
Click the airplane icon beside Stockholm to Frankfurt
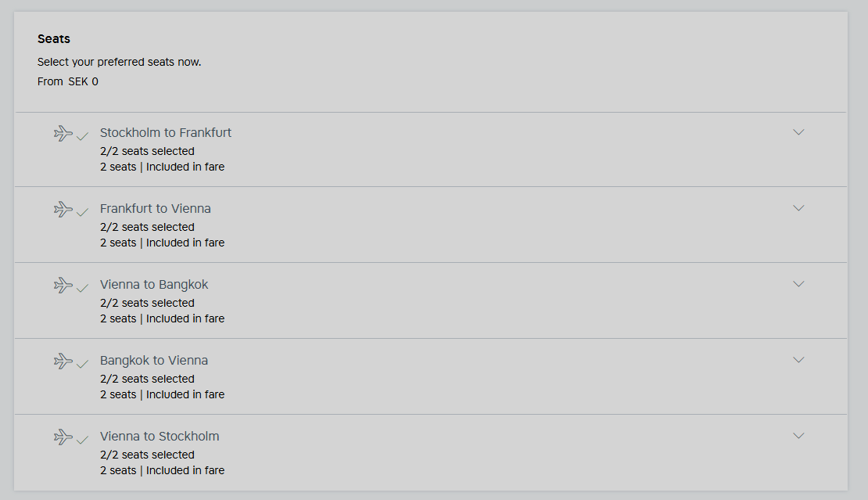coord(63,133)
